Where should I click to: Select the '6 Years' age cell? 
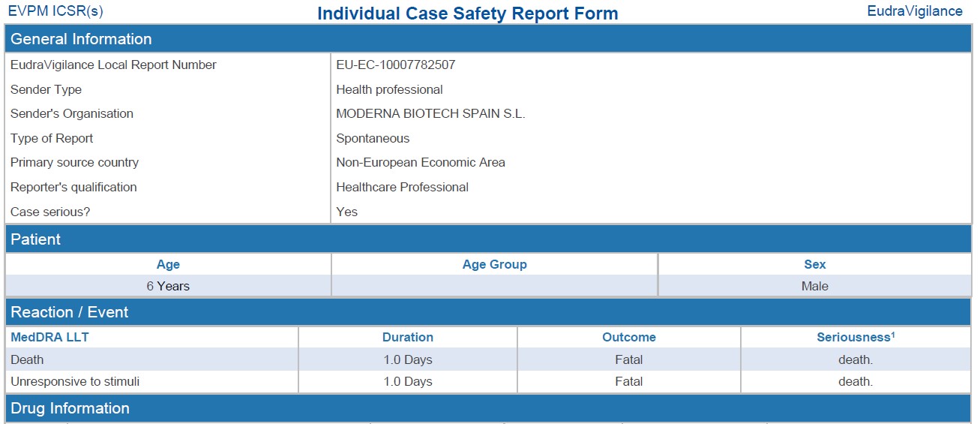[x=168, y=286]
